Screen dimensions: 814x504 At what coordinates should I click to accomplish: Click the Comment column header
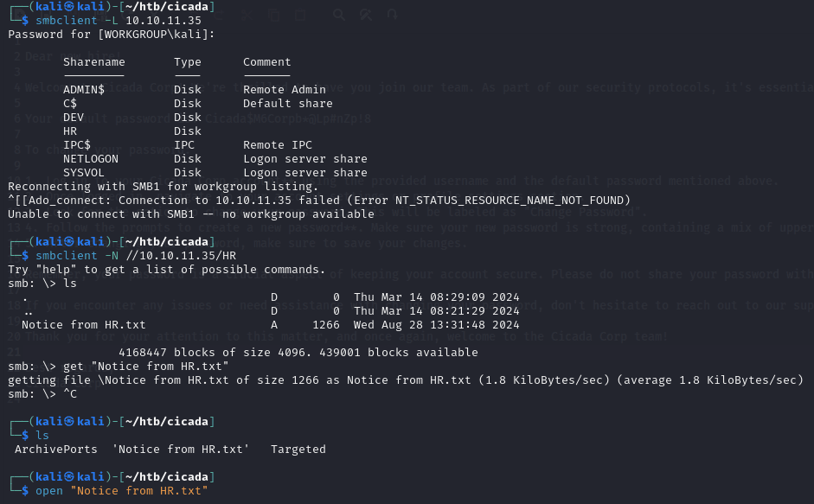(267, 62)
